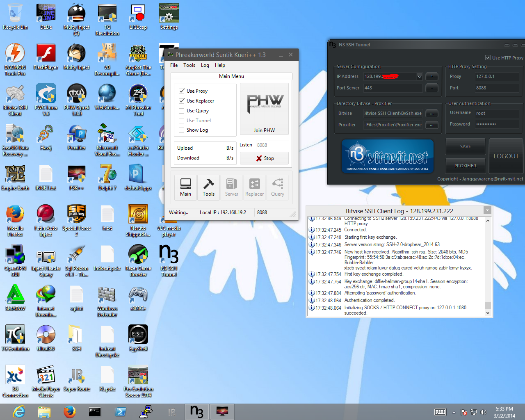Enable the Show Log checkbox
The width and height of the screenshot is (525, 420).
click(182, 130)
